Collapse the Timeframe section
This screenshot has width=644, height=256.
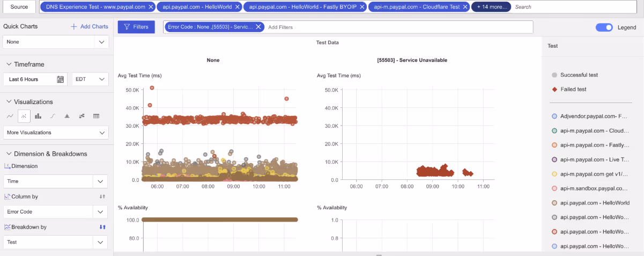coord(9,64)
